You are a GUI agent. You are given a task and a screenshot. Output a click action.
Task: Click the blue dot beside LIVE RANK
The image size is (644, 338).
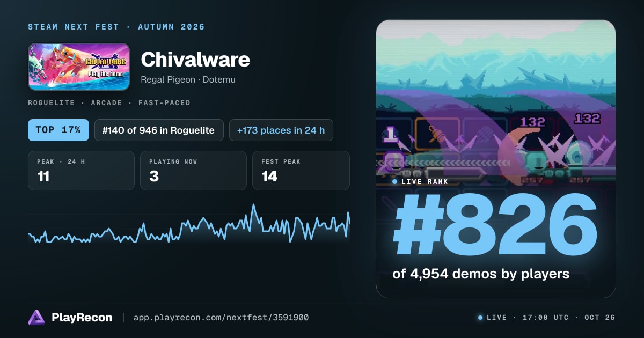tap(395, 182)
